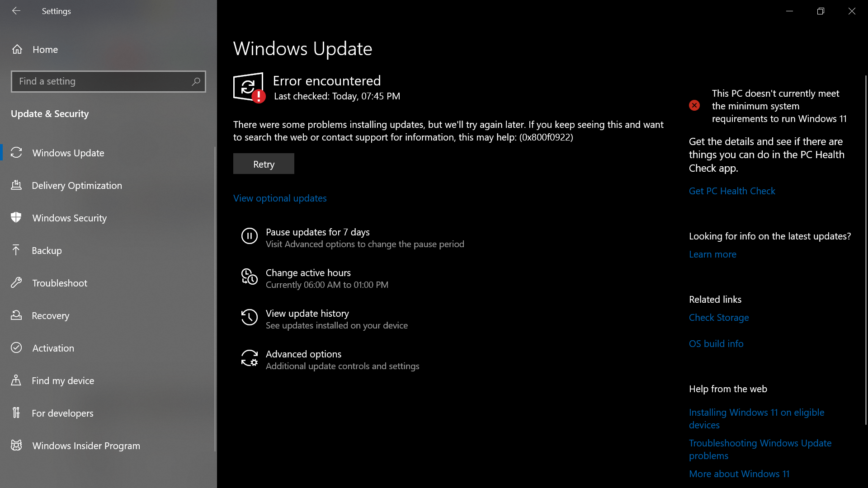868x488 pixels.
Task: Open View optional updates link
Action: click(x=280, y=198)
